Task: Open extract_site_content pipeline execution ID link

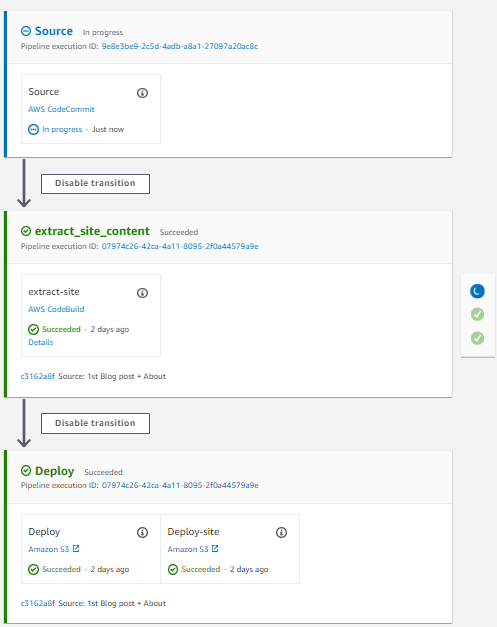Action: click(180, 246)
